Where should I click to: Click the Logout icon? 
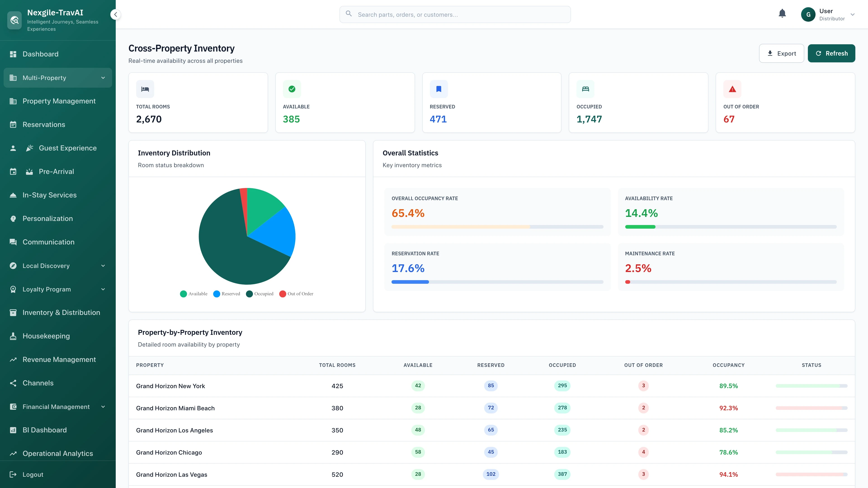(13, 474)
